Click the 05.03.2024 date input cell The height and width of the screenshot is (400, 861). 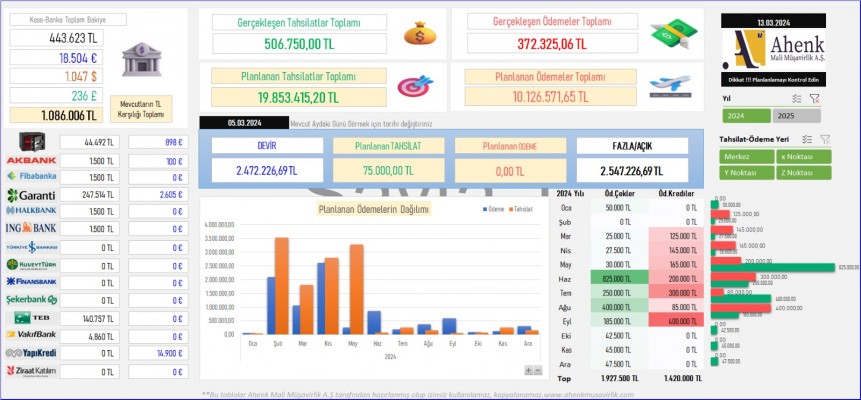tap(243, 123)
